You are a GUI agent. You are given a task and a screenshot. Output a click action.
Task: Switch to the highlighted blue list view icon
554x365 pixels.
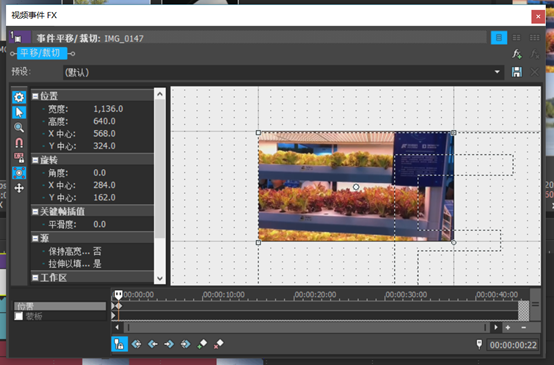(499, 37)
